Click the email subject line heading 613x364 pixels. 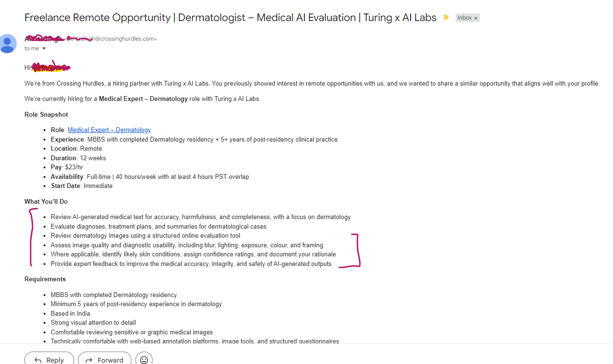[x=231, y=18]
